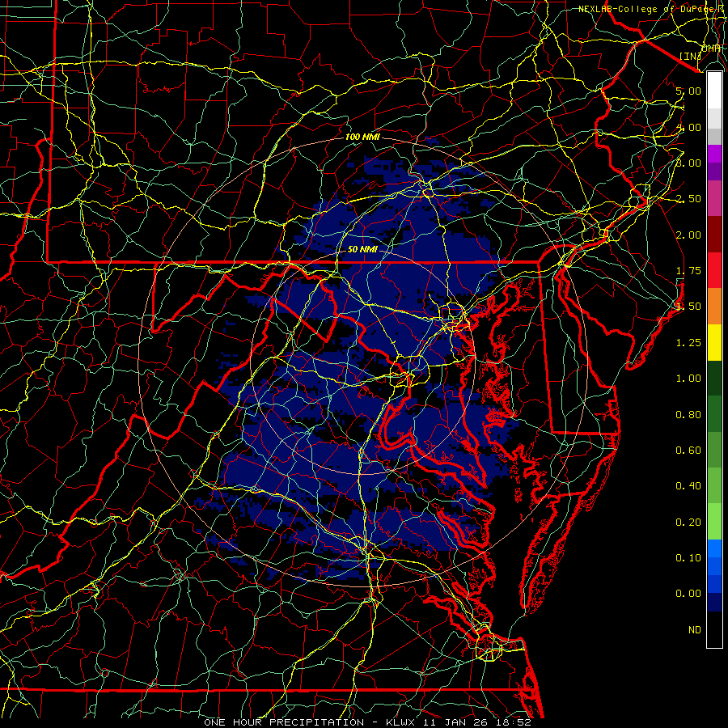This screenshot has height=728, width=728.
Task: Pick the black ND swatch at legend bottom
Action: pos(714,629)
